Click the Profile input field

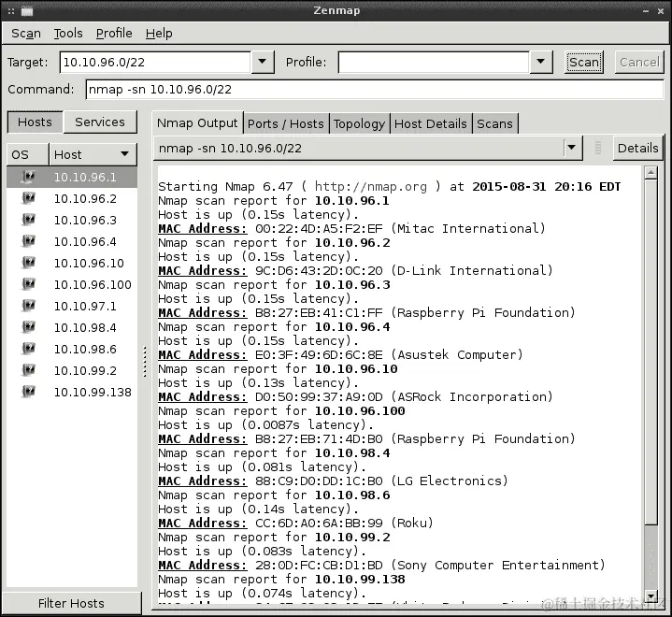tap(434, 63)
